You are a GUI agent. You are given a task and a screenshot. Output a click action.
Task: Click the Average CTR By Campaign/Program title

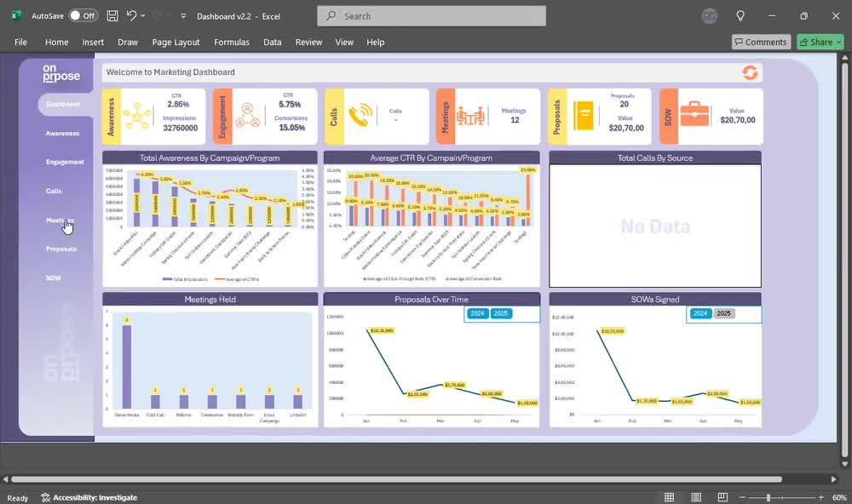(431, 158)
